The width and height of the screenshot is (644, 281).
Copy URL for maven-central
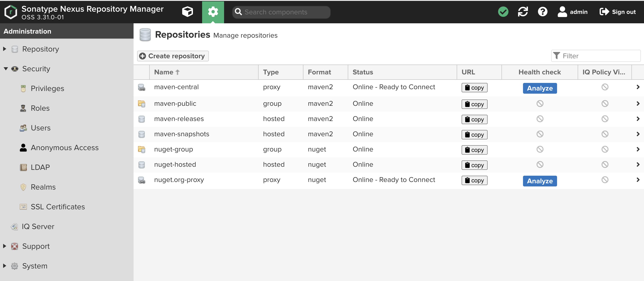(474, 87)
